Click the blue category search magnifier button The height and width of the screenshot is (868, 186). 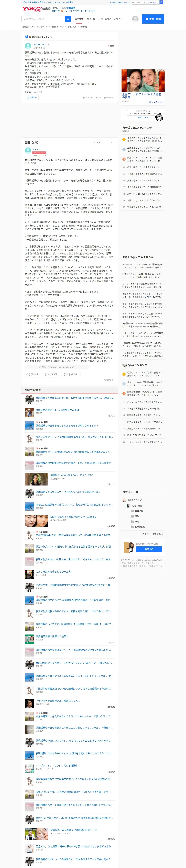68,19
